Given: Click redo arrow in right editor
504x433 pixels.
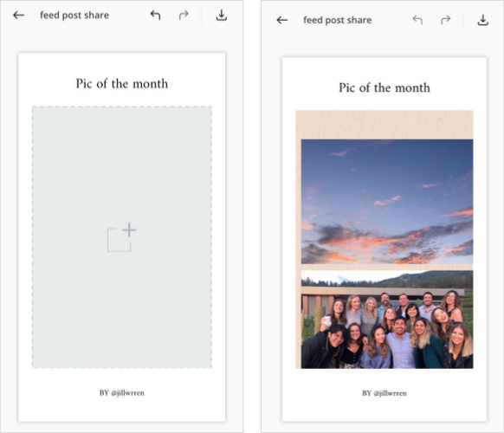Looking at the screenshot, I should tap(445, 20).
